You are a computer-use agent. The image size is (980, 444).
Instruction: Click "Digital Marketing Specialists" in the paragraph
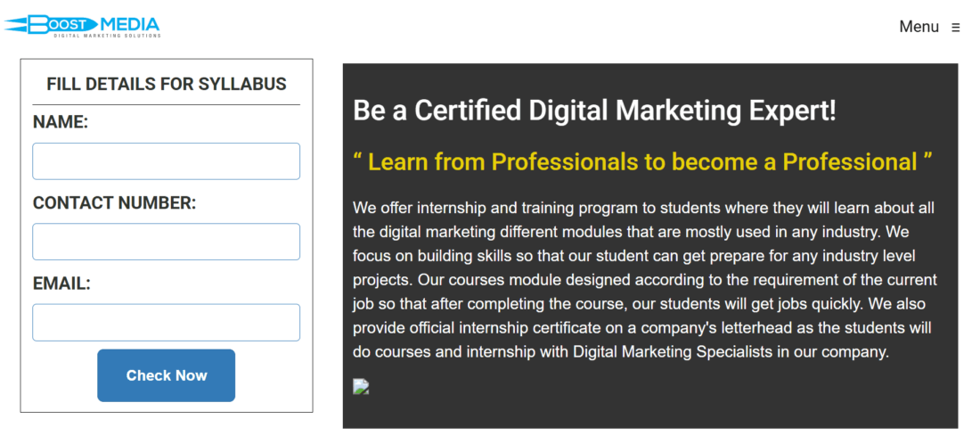point(672,351)
